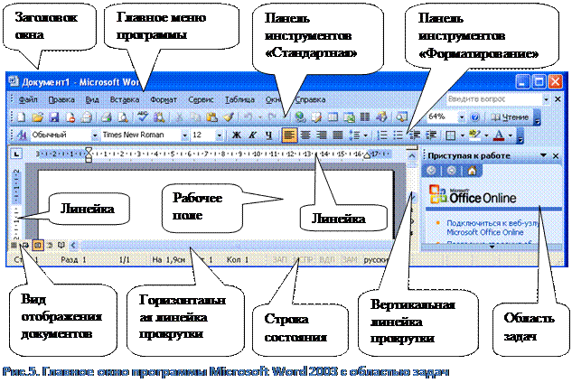Image resolution: width=572 pixels, height=392 pixels.
Task: Click the Open folder icon
Action: 37,117
